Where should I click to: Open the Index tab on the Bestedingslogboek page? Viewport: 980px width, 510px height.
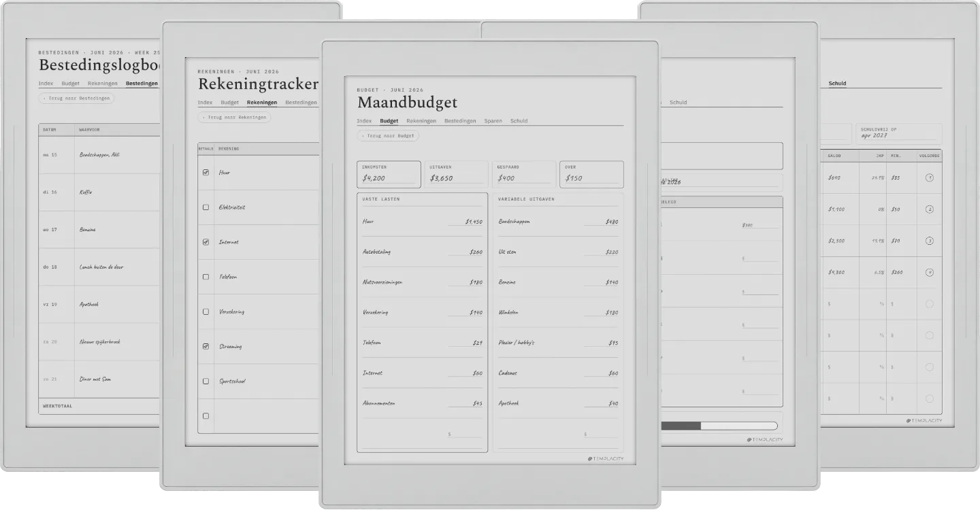pos(46,84)
